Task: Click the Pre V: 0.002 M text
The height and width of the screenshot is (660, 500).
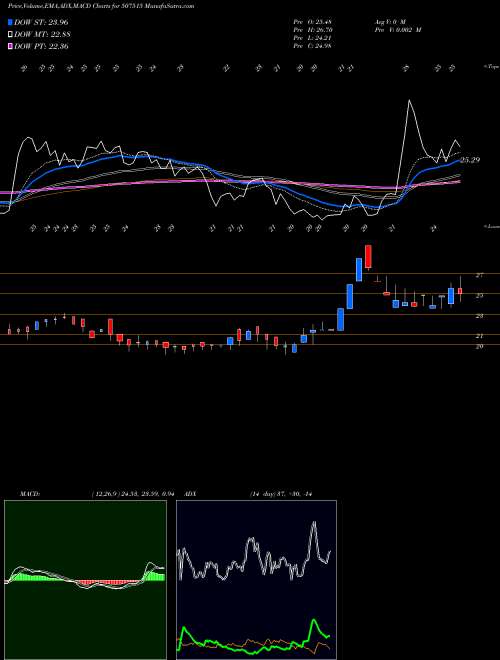Action: pyautogui.click(x=397, y=30)
